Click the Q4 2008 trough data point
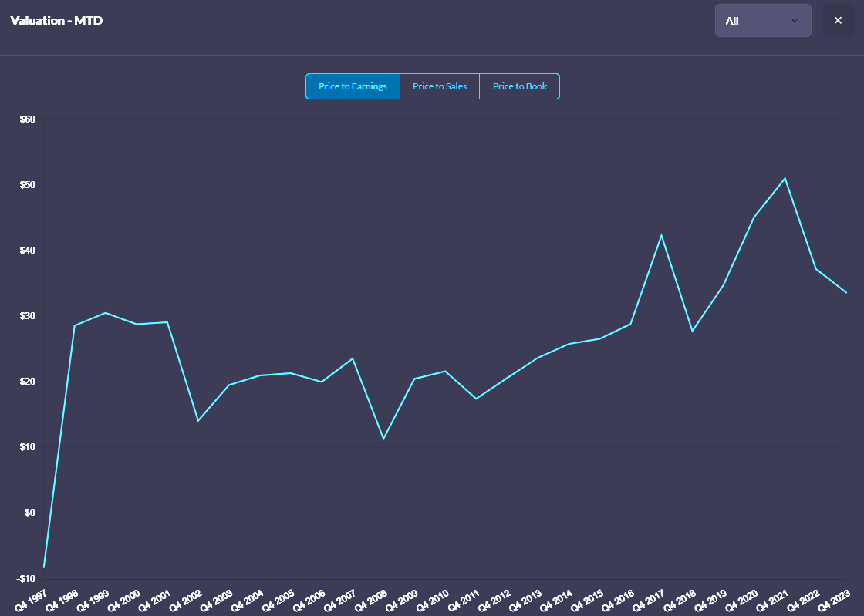This screenshot has height=616, width=864. coord(383,439)
